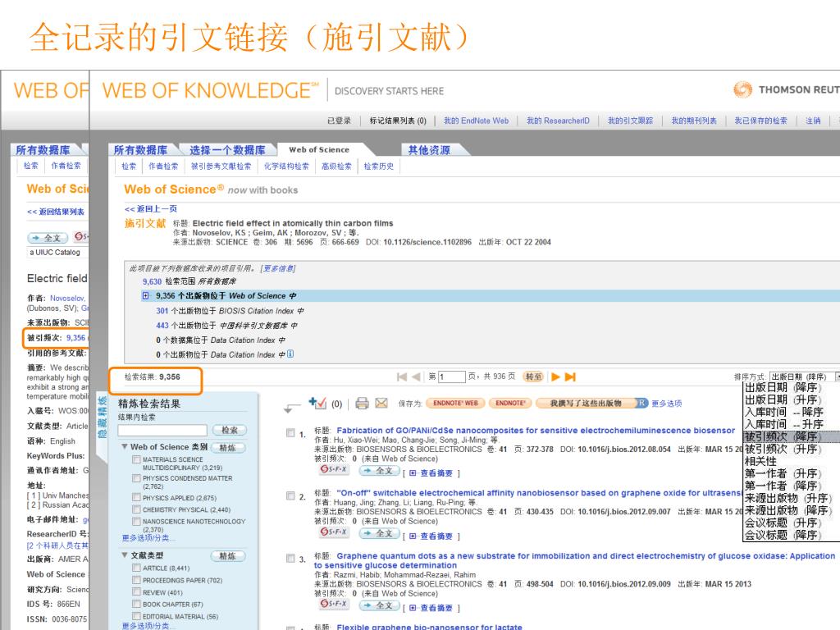
Task: Open 其他资源 tab
Action: pos(428,150)
